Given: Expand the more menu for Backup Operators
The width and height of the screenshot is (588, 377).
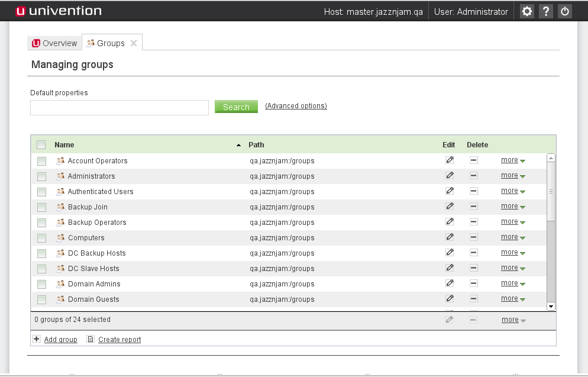Looking at the screenshot, I should pos(513,222).
